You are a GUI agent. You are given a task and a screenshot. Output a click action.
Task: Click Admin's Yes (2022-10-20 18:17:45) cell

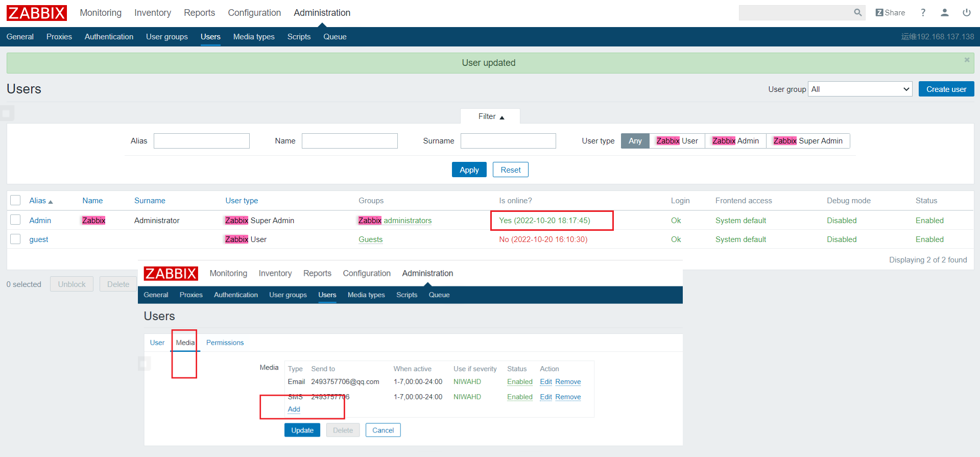(x=544, y=221)
